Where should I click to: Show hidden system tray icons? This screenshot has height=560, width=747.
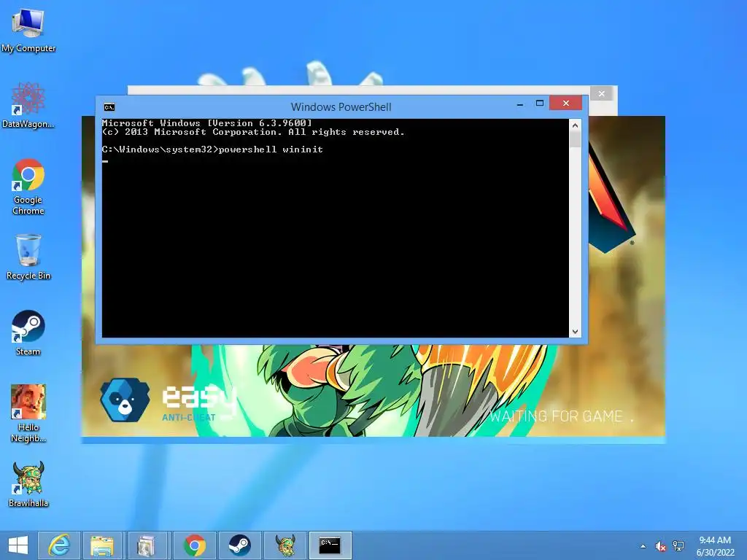643,546
